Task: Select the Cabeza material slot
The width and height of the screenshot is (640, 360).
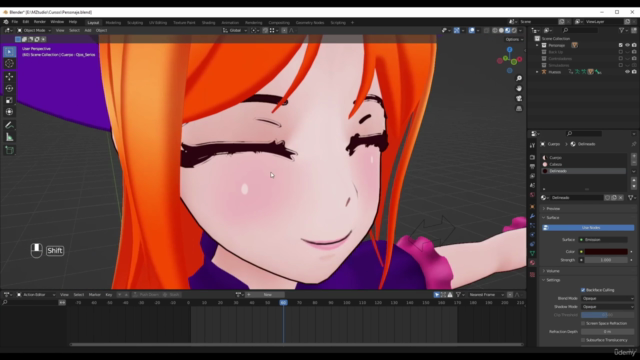Action: click(x=584, y=164)
